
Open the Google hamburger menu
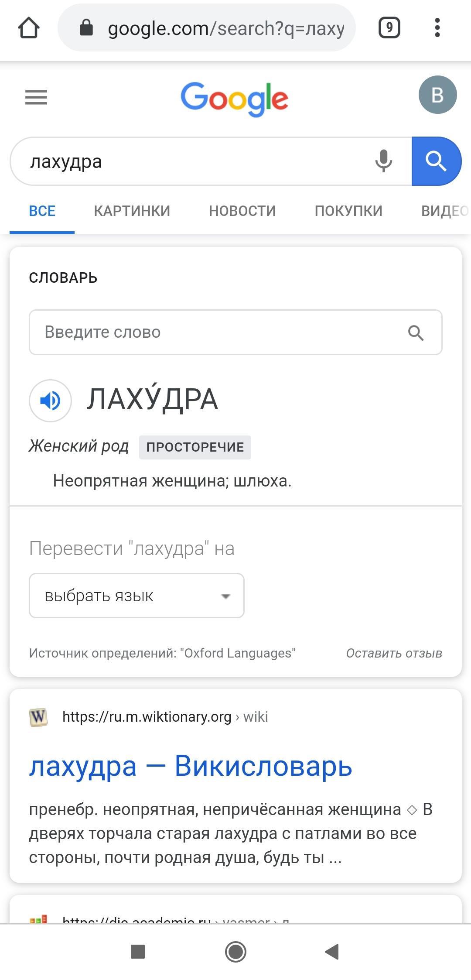[36, 97]
